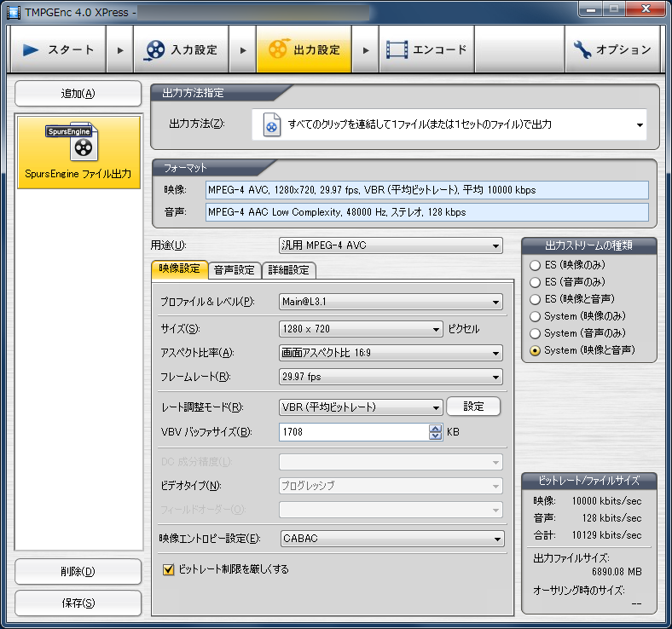Screen dimensions: 672x629
Task: Click the 出力方法 file icon
Action: pyautogui.click(x=272, y=124)
